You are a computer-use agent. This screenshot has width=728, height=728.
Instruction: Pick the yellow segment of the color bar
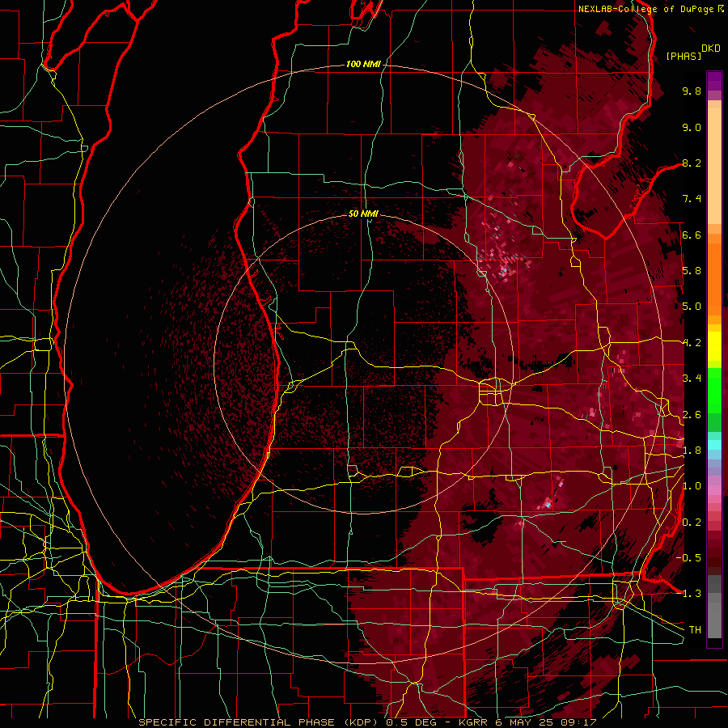tap(714, 346)
